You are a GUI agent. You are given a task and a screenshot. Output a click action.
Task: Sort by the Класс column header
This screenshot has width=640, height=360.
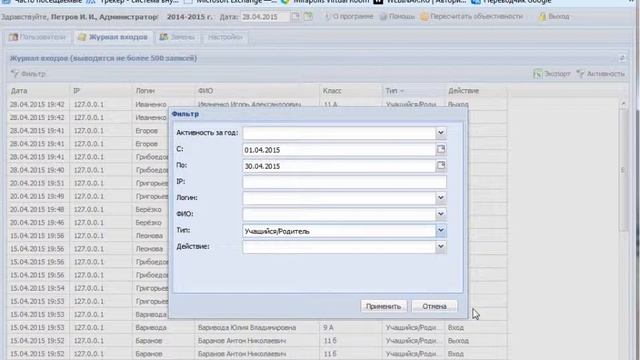351,91
